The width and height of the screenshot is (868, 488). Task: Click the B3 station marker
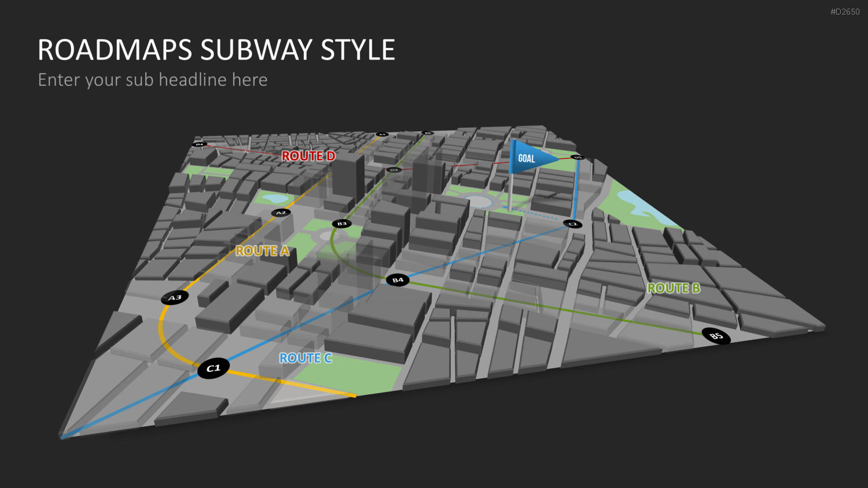coord(341,224)
